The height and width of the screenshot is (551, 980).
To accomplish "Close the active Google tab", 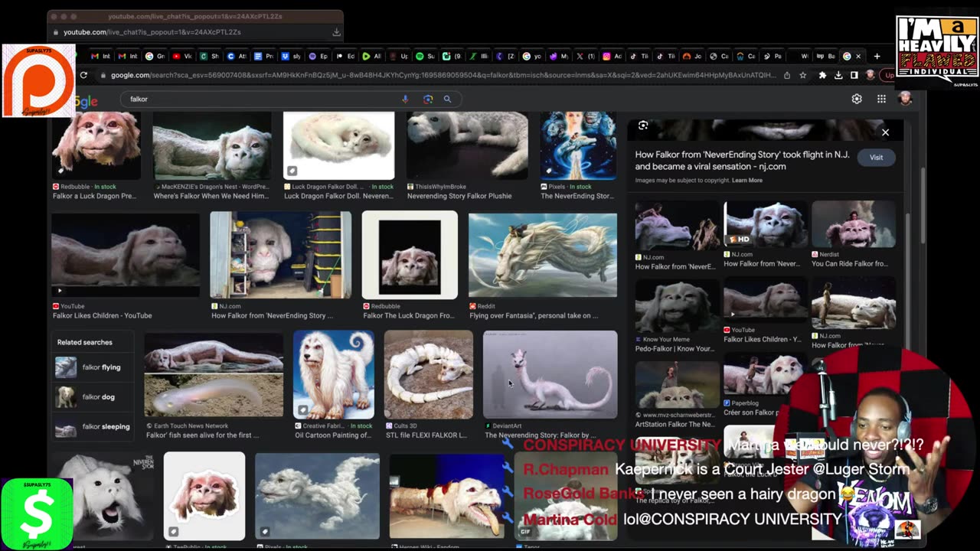I will click(858, 56).
